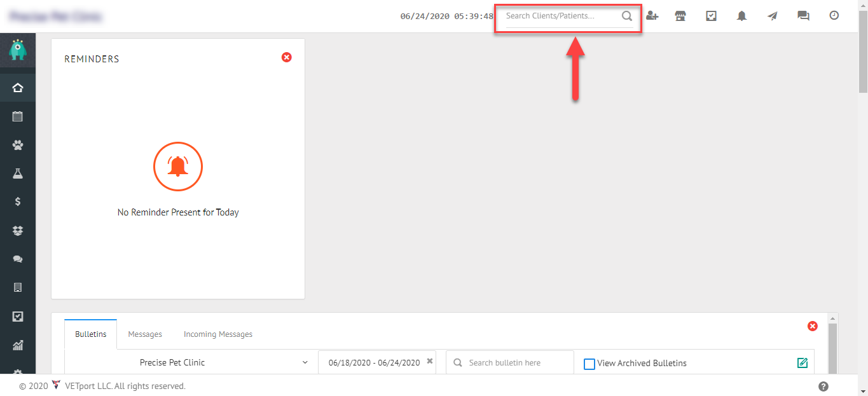
Task: Click the clock icon in top bar
Action: point(834,15)
